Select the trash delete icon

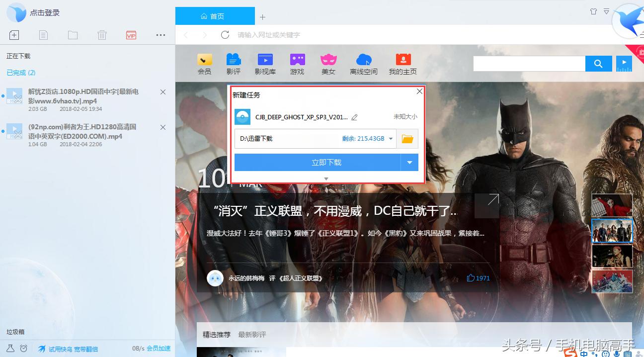coord(102,35)
